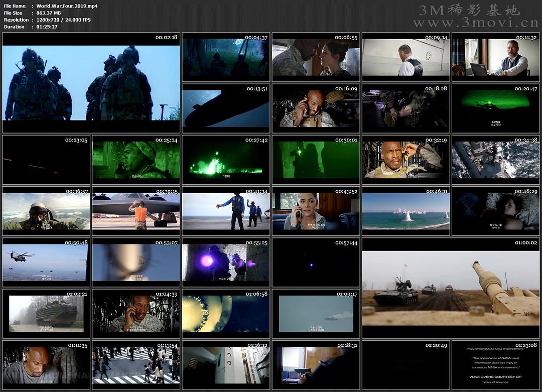Open the 00:02:18 soldiers silhouette thumbnail
This screenshot has height=392, width=542.
click(91, 83)
